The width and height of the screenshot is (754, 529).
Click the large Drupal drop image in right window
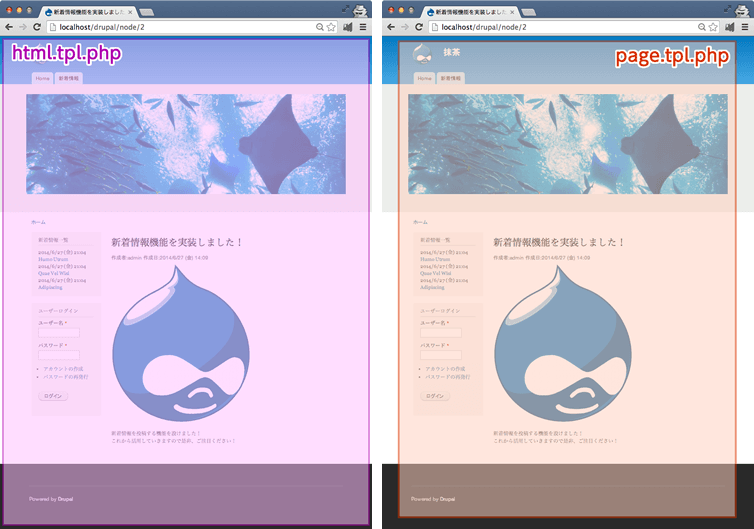pyautogui.click(x=563, y=344)
